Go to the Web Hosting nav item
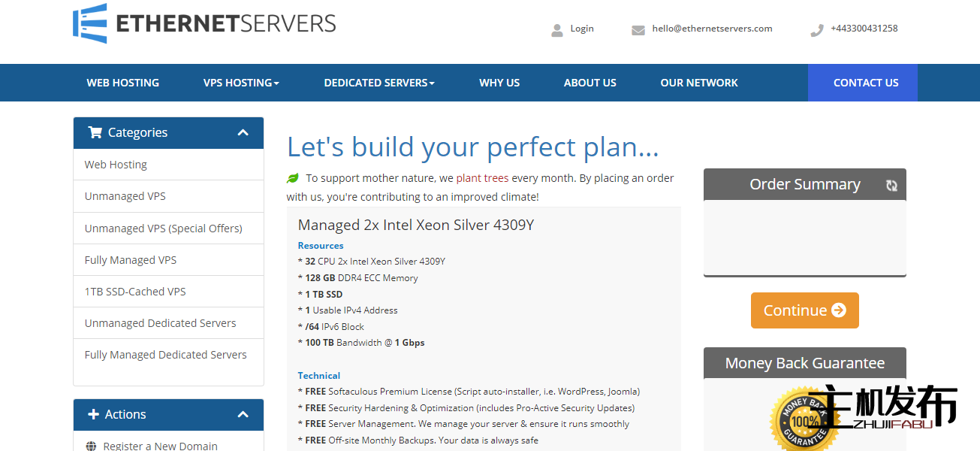The height and width of the screenshot is (451, 980). pos(123,83)
